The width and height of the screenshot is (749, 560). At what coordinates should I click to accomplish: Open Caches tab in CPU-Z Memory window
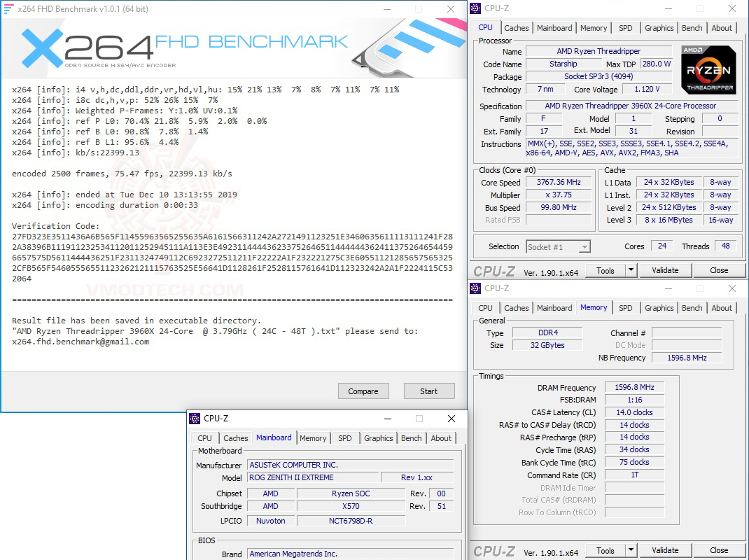tap(517, 308)
